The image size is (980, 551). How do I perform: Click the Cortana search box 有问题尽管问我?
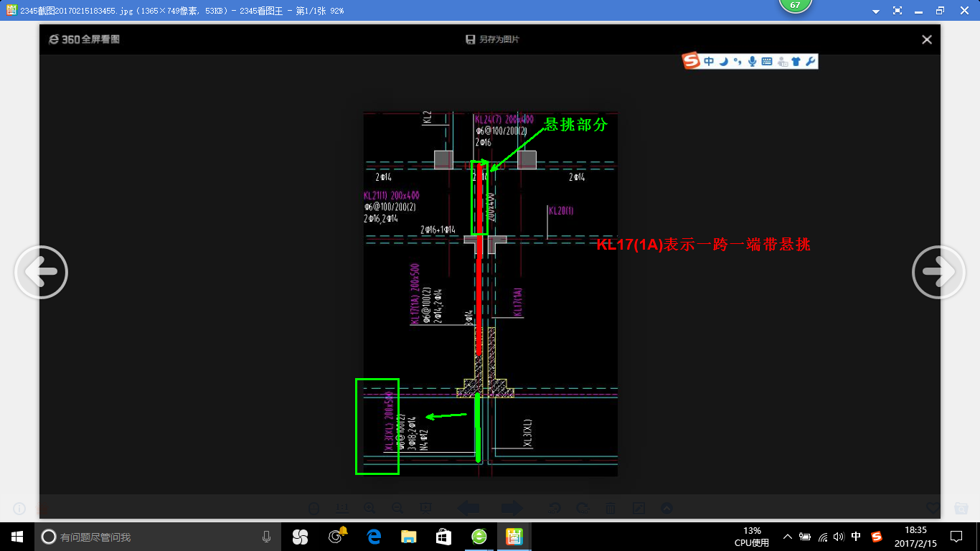pyautogui.click(x=158, y=537)
